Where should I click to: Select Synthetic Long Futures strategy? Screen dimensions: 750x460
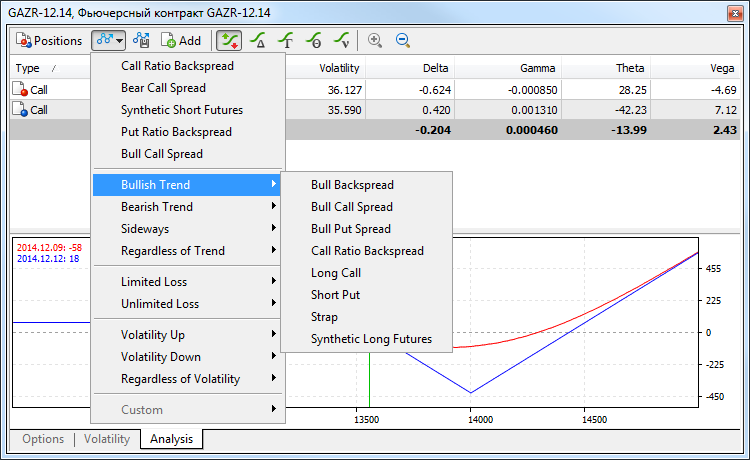click(371, 339)
